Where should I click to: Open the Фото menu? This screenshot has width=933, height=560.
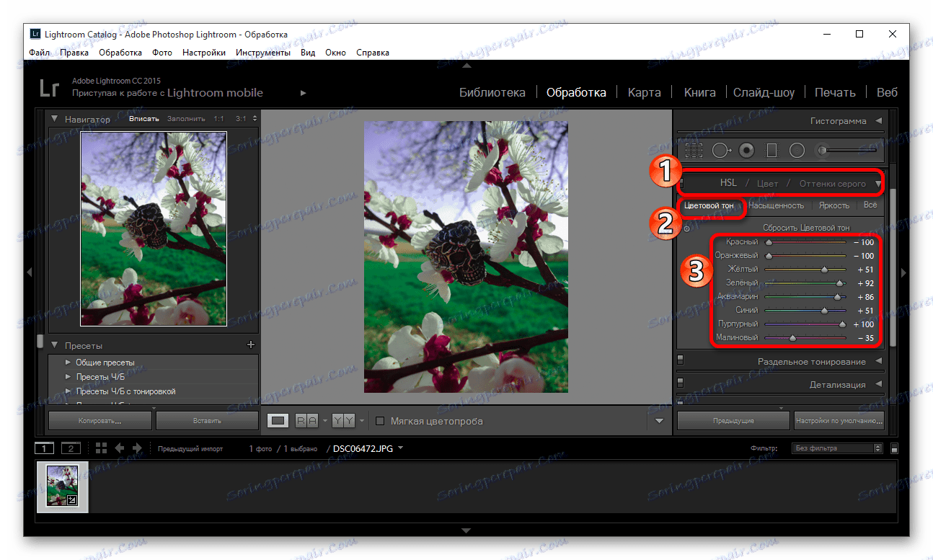pyautogui.click(x=162, y=53)
